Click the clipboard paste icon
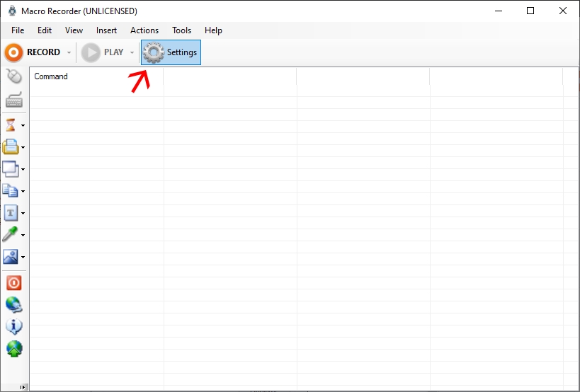Viewport: 580px width, 392px height. 11,147
